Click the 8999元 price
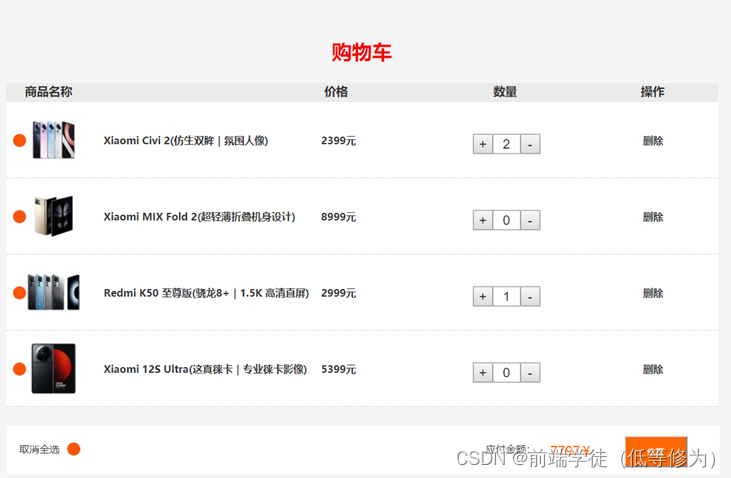This screenshot has width=731, height=478. (x=338, y=217)
